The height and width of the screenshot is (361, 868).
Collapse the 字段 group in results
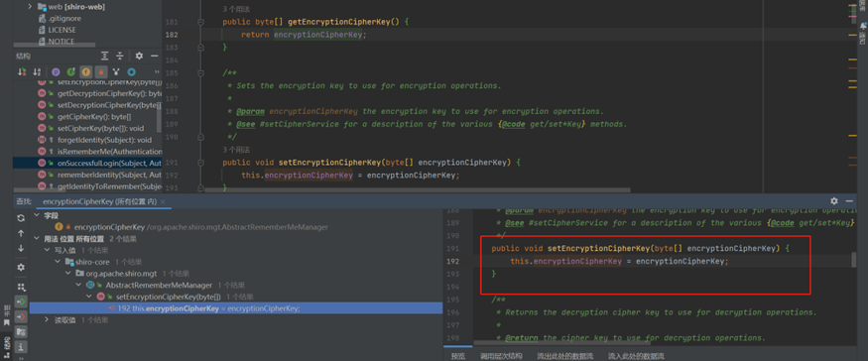(x=37, y=215)
